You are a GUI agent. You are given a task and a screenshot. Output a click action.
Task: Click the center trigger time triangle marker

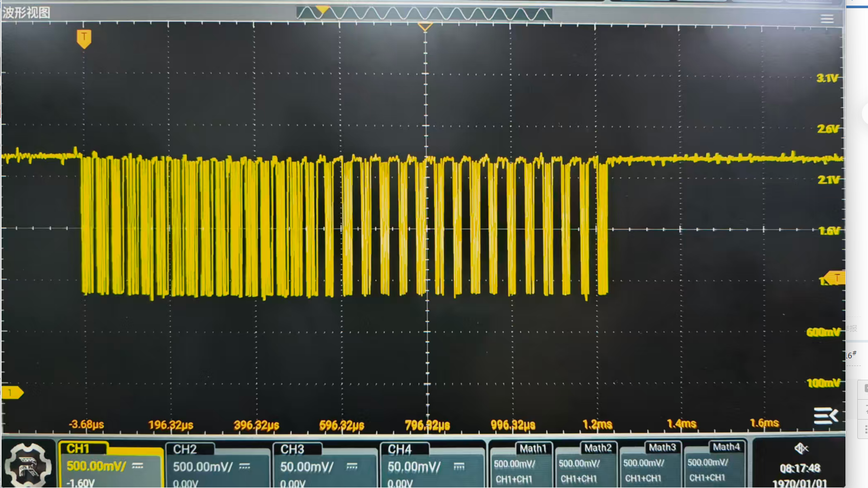[x=425, y=27]
